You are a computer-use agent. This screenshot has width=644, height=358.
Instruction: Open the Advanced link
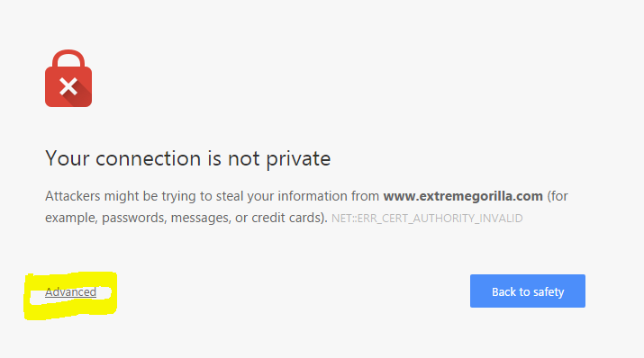click(x=70, y=292)
